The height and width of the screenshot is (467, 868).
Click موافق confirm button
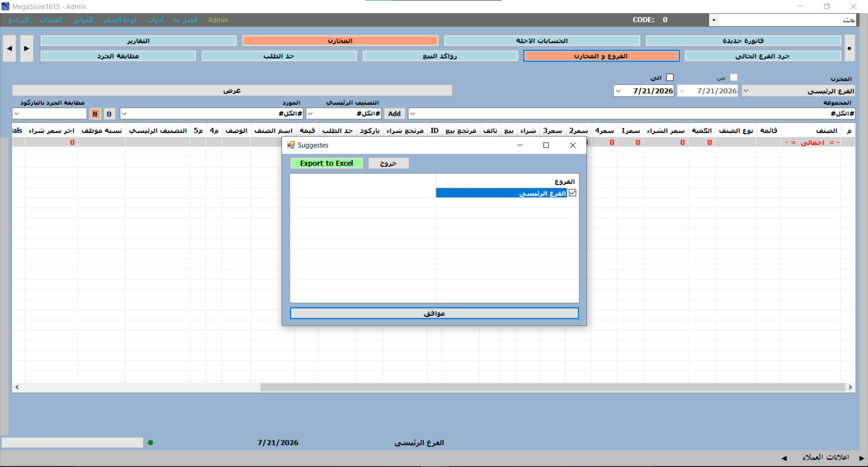coord(434,313)
